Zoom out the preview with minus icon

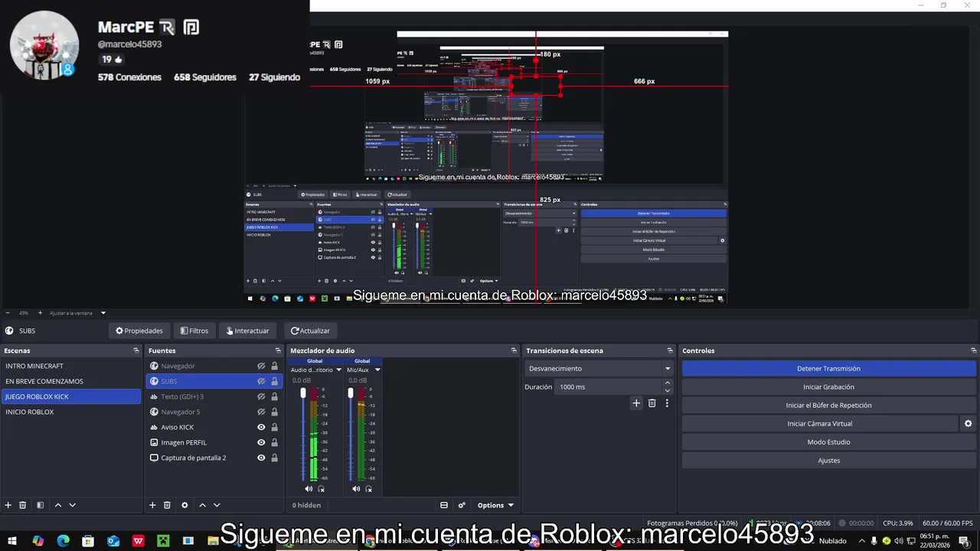pos(8,313)
